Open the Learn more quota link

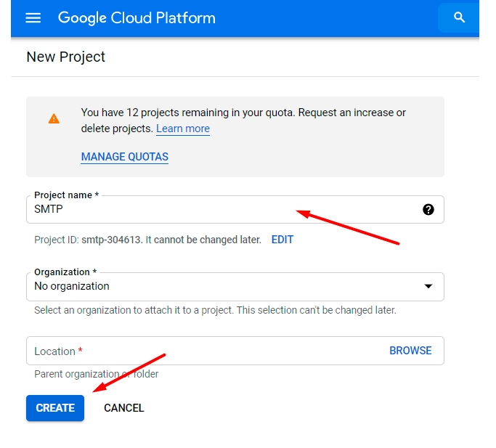tap(182, 129)
